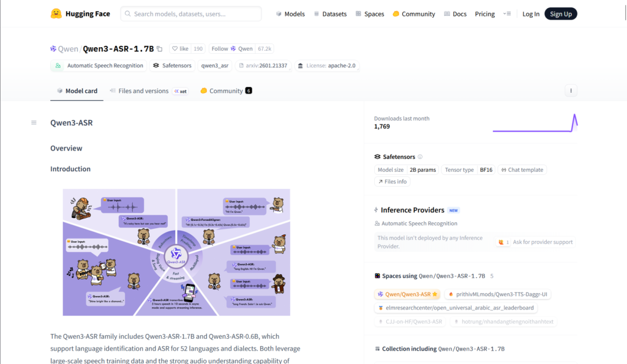Open the Log In link
627x364 pixels.
[531, 14]
